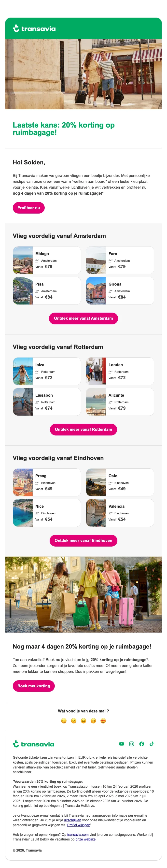Select the Ibiza flight card from Rotterdam

(x=47, y=371)
